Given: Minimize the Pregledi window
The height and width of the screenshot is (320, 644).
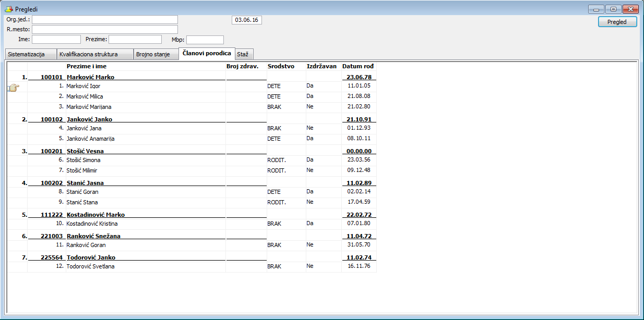Looking at the screenshot, I should click(596, 9).
